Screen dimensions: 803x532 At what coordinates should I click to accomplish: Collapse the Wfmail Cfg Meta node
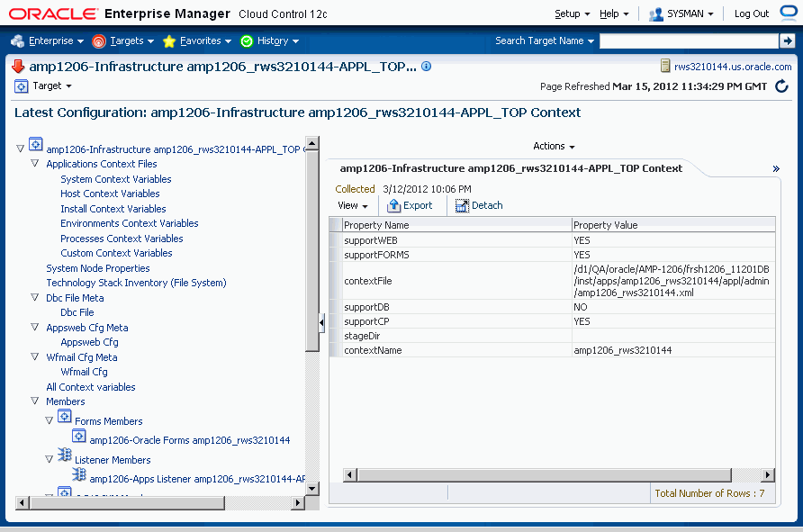[x=34, y=356]
